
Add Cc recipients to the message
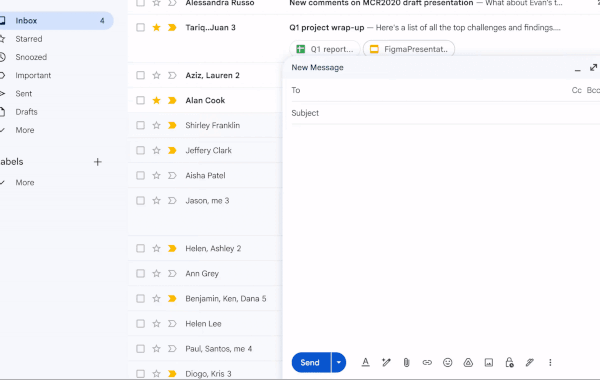(576, 90)
